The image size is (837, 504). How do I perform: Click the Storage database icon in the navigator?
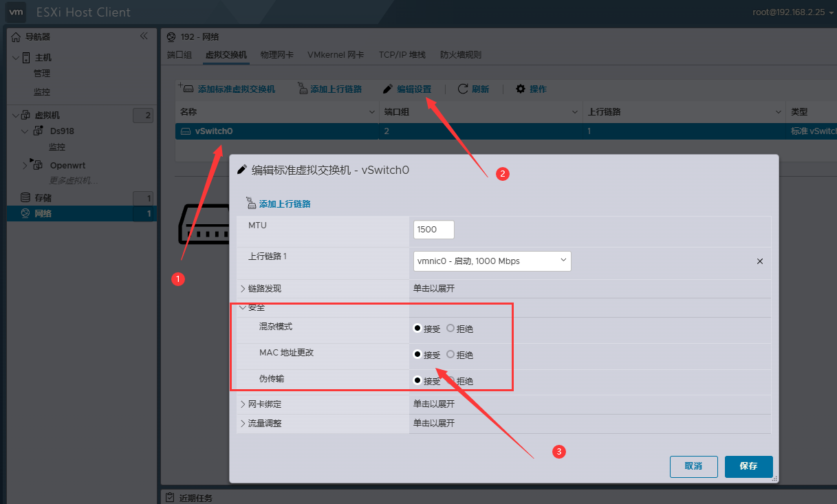tap(25, 197)
